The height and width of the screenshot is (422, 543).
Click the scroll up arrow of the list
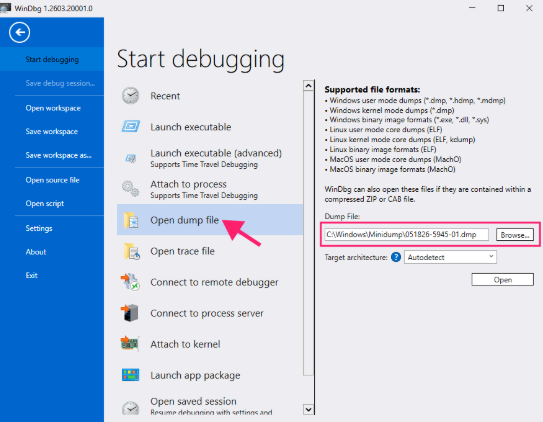(308, 85)
